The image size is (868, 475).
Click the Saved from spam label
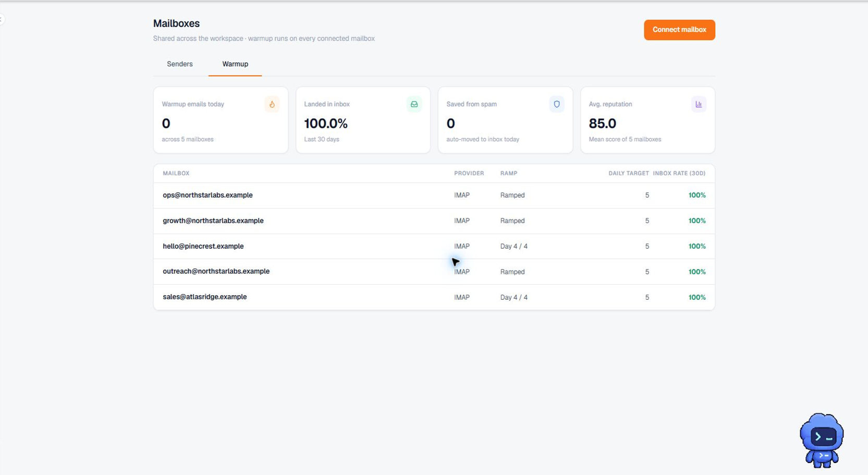click(471, 104)
